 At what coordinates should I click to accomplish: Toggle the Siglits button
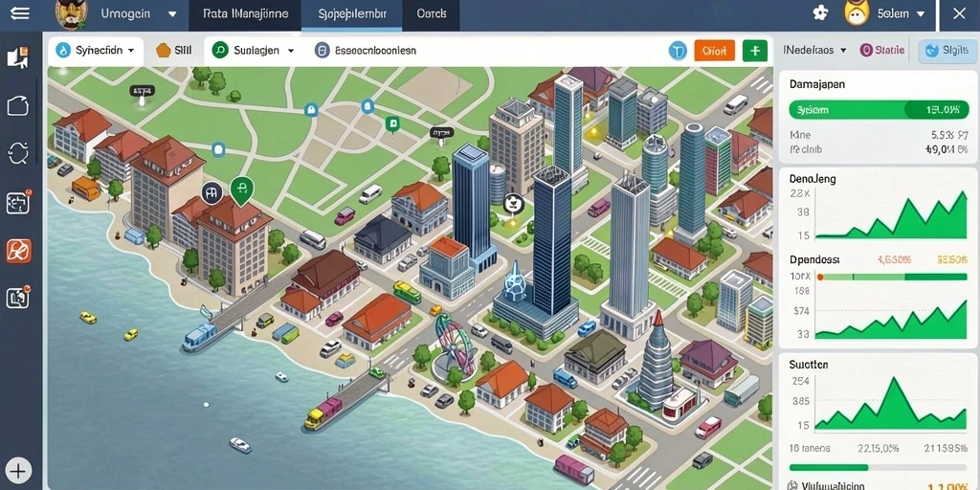[947, 51]
